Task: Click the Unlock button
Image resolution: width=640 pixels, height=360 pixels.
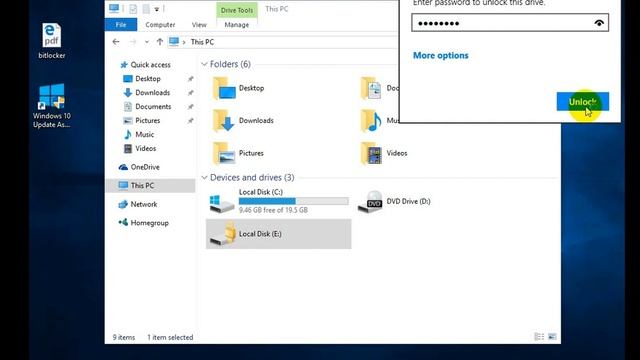Action: (x=582, y=102)
